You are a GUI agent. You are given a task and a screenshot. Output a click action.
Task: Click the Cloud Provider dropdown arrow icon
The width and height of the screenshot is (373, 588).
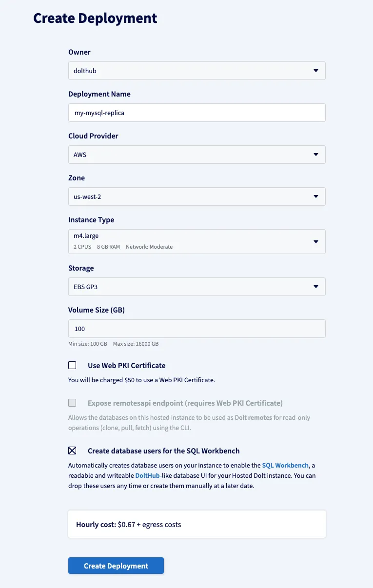[x=316, y=154]
